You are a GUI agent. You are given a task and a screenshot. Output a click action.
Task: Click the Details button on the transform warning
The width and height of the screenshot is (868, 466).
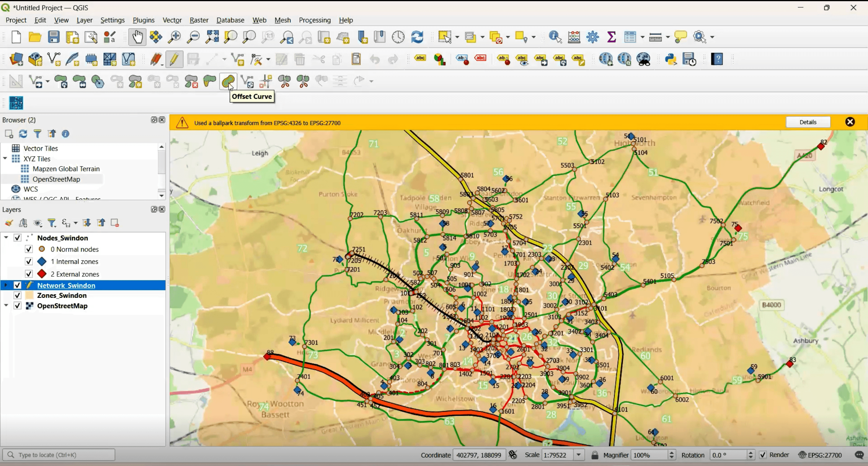click(808, 122)
